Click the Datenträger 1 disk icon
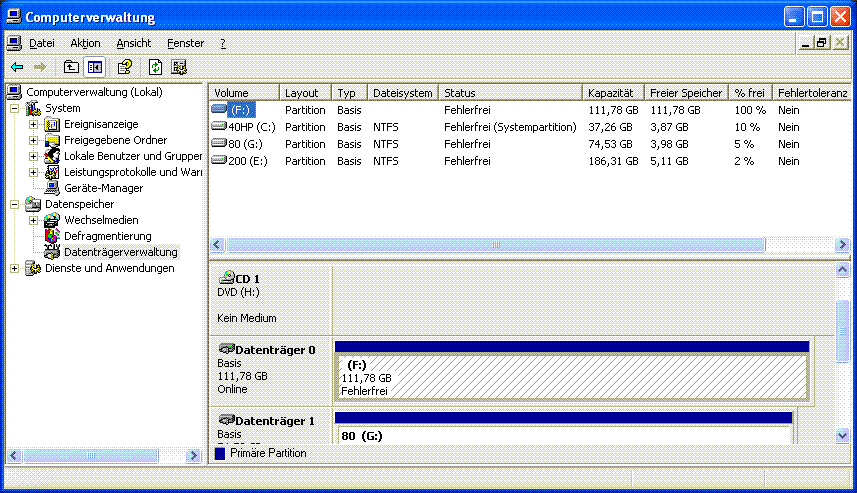Viewport: 857px width, 493px height. coord(226,419)
